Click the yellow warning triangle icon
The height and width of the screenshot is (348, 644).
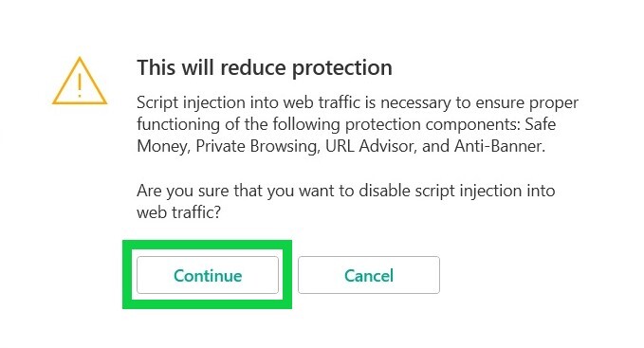click(x=80, y=81)
